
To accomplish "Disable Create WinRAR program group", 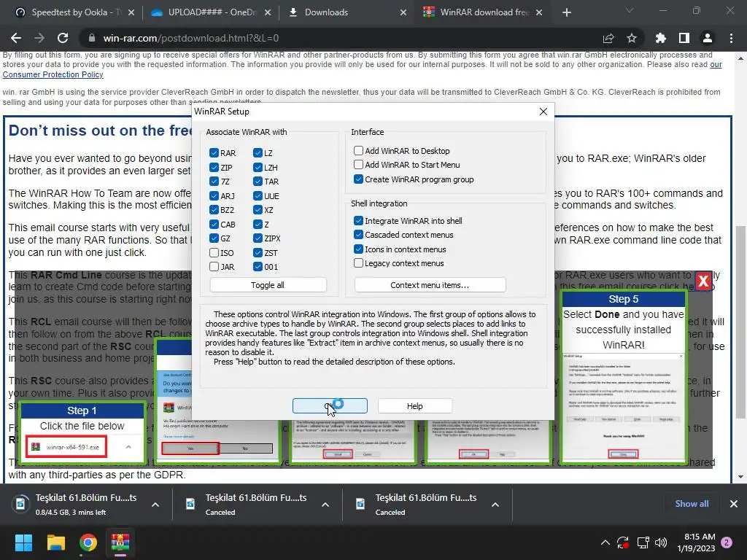I will click(358, 179).
